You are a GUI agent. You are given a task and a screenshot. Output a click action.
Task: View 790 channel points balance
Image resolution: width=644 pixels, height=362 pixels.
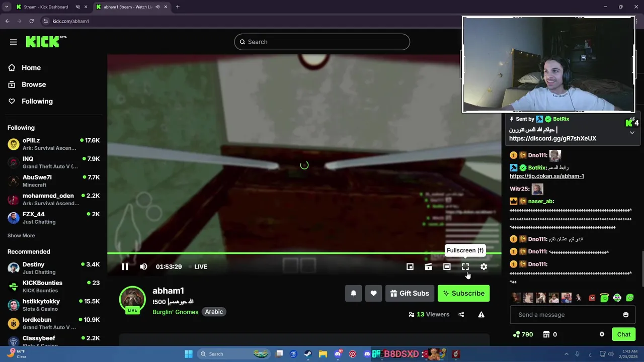tap(523, 334)
